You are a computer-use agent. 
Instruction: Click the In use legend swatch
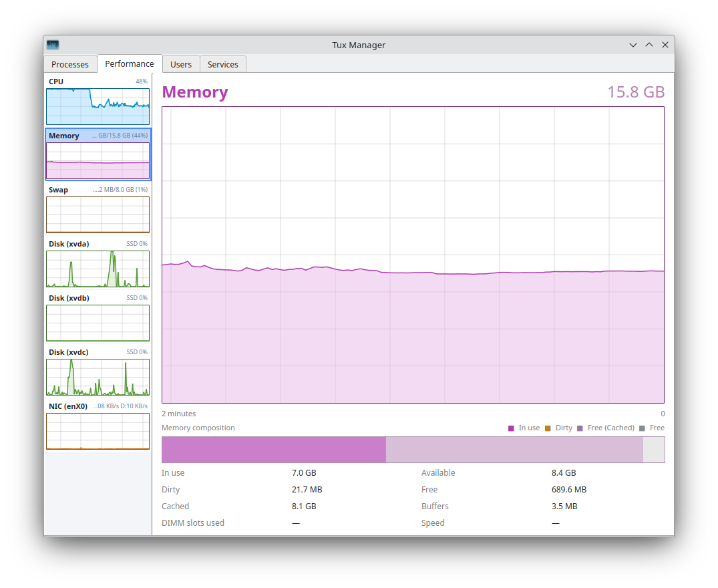click(511, 428)
